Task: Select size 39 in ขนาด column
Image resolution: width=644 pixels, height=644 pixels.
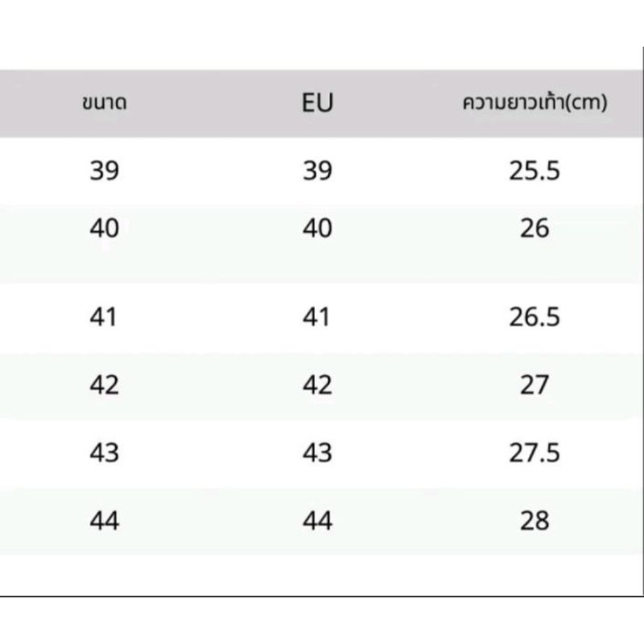Action: [x=105, y=171]
